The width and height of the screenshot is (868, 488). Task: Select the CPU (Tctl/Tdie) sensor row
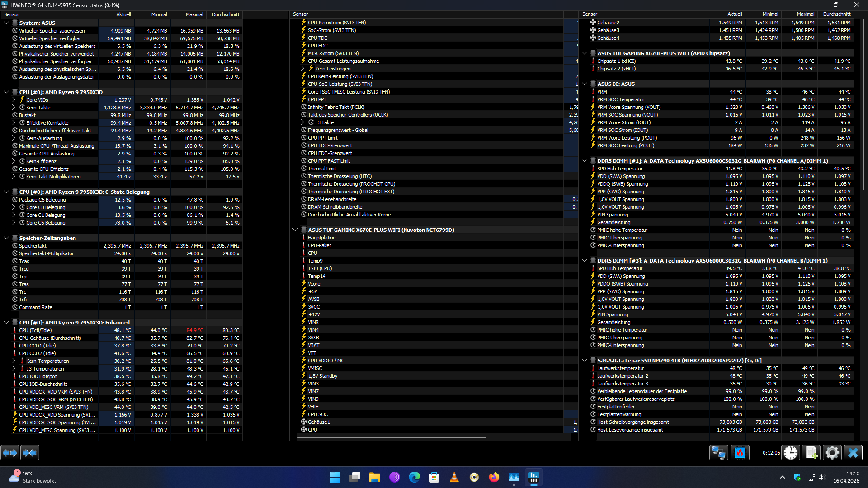35,330
